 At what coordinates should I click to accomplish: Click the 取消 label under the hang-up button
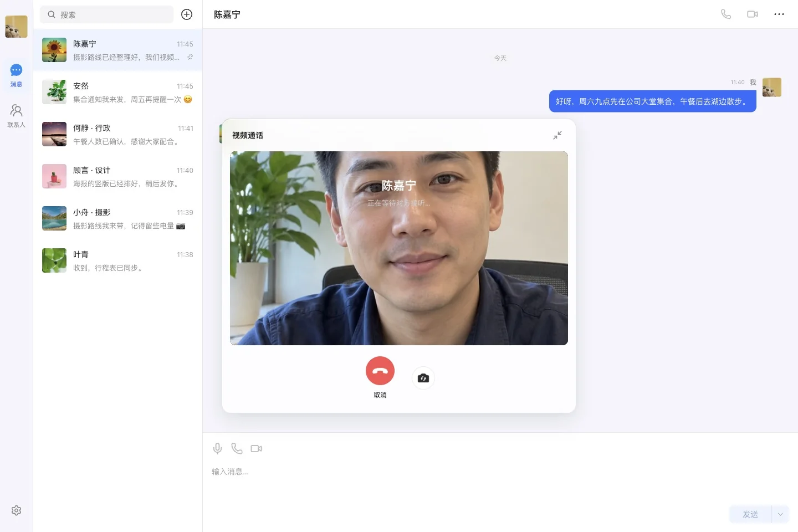coord(380,395)
